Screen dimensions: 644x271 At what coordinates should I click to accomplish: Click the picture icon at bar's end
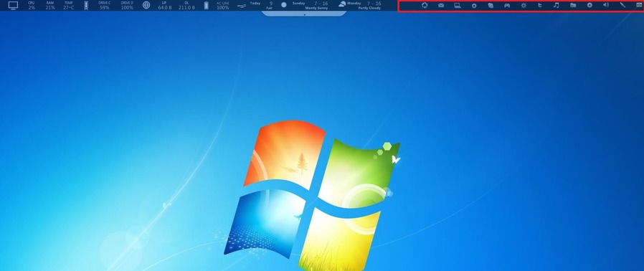point(639,5)
